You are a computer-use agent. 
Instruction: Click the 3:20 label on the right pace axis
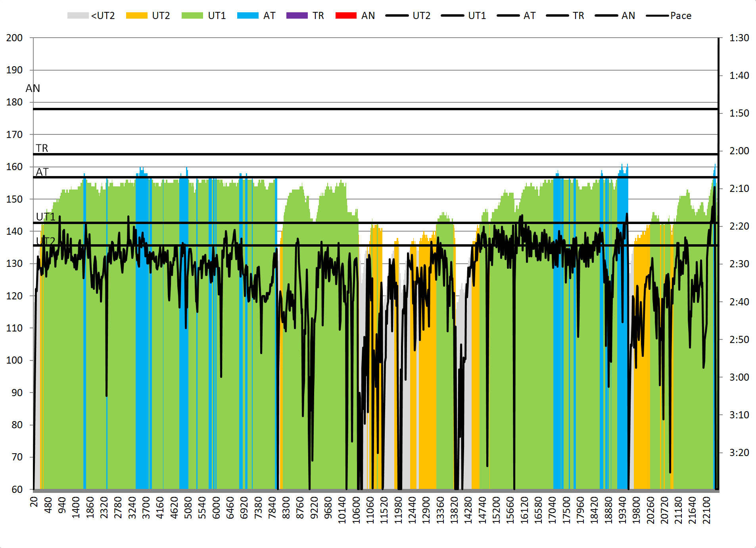point(739,453)
